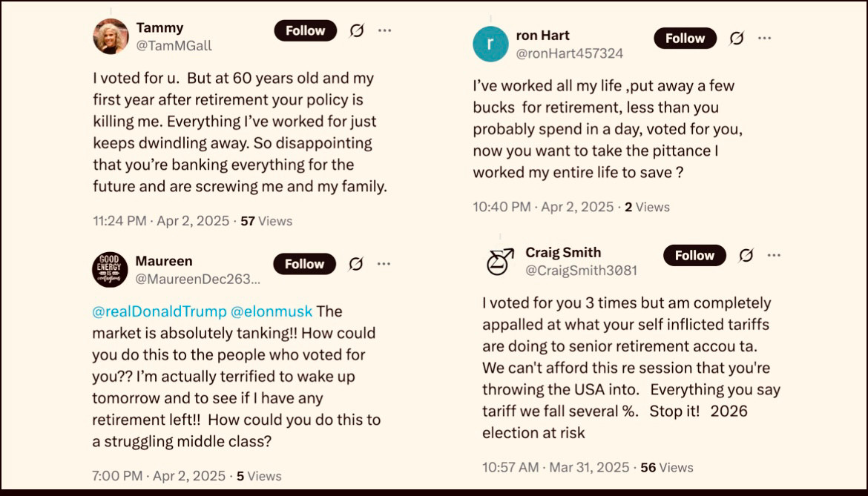This screenshot has height=496, width=868.
Task: Click the Grok icon on ron Hart's post
Action: click(x=736, y=38)
